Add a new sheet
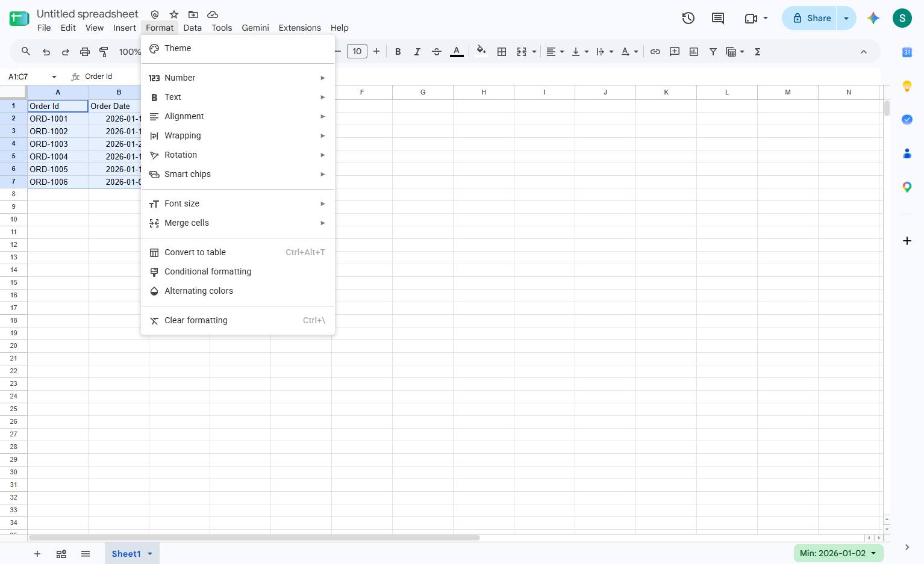 click(x=37, y=554)
